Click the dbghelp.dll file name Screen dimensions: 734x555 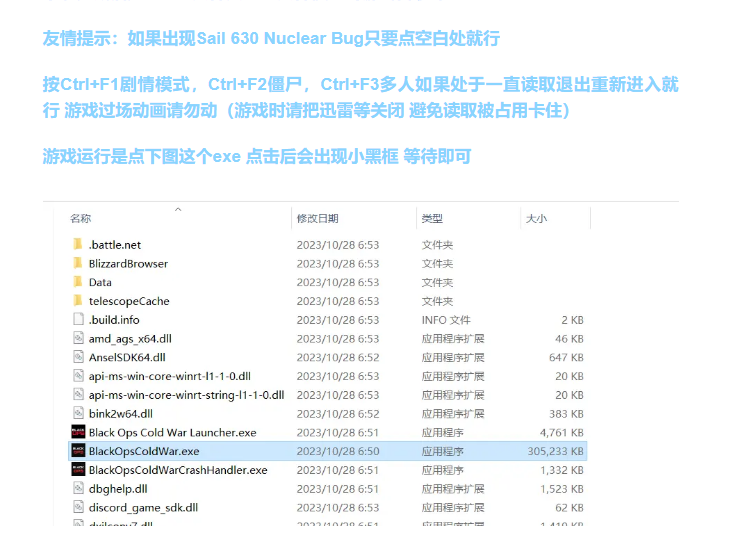tap(118, 489)
